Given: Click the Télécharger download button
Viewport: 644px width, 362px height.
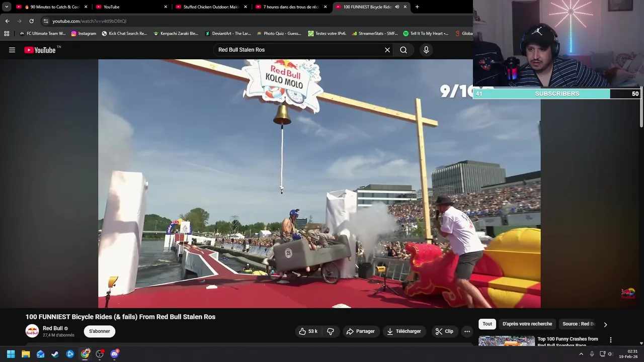Looking at the screenshot, I should (x=404, y=331).
